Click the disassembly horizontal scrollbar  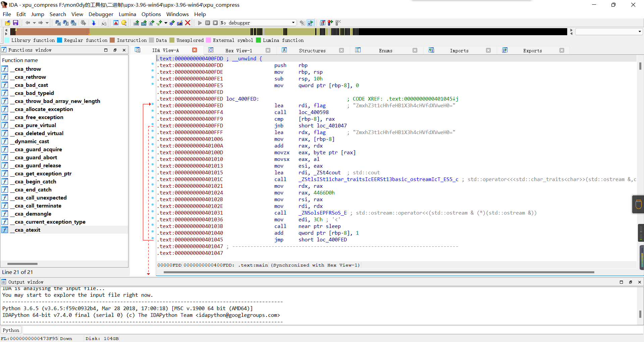379,272
